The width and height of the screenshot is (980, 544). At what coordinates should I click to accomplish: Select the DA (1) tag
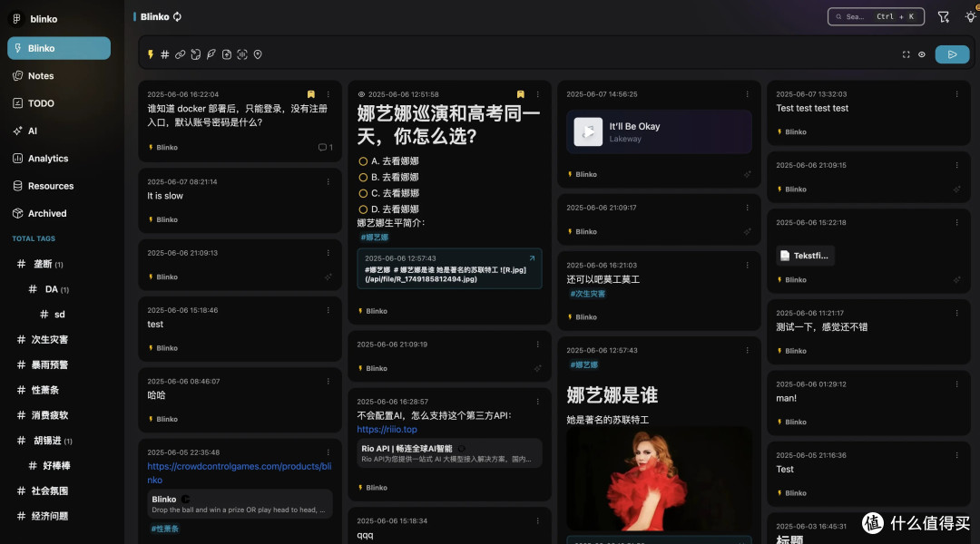pos(56,289)
